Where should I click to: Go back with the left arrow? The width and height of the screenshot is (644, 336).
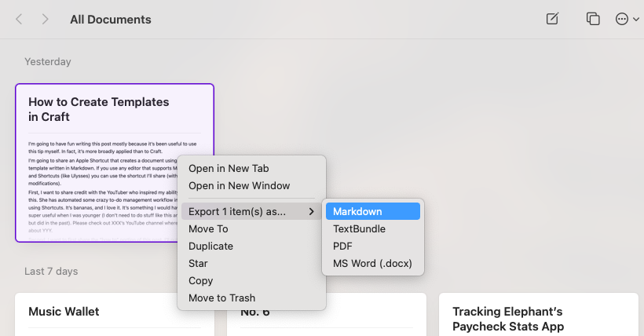click(x=19, y=20)
